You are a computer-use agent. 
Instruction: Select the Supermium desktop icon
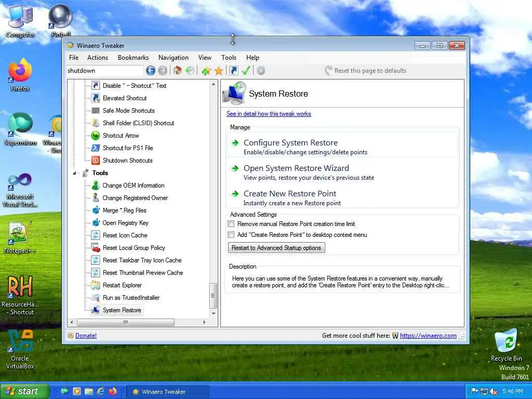click(x=20, y=125)
